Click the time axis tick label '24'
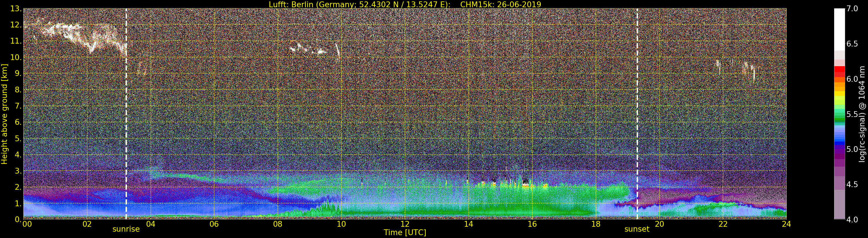This screenshot has height=238, width=868. [x=786, y=224]
